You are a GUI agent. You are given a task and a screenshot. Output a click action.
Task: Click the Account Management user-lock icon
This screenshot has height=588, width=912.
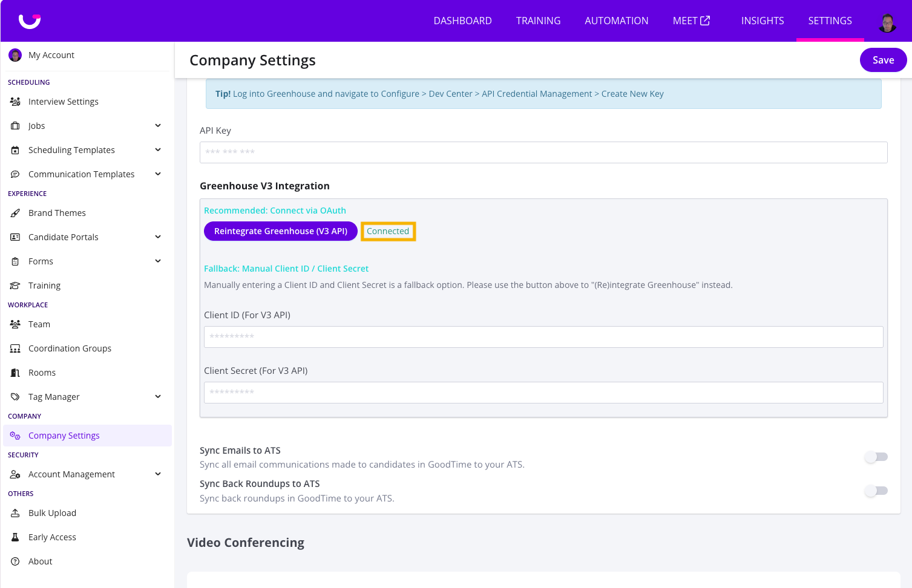click(x=15, y=474)
